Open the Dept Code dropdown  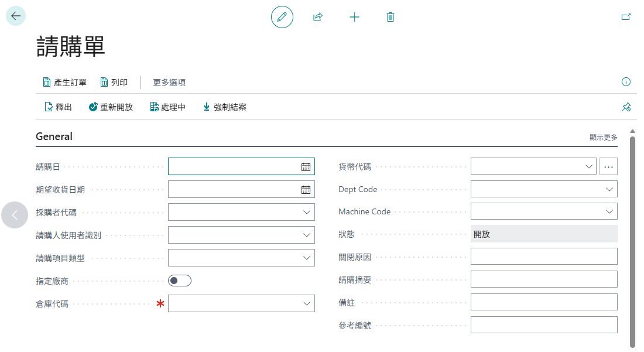coord(609,189)
